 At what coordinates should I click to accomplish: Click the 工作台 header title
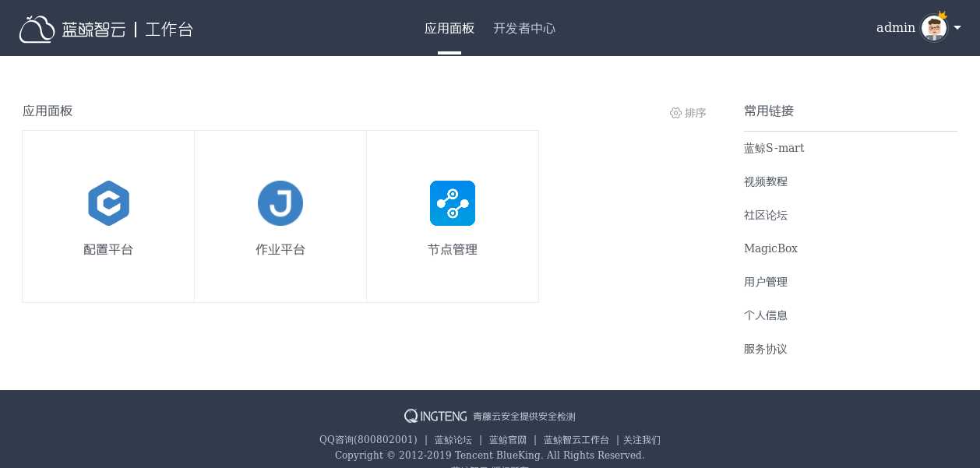click(169, 30)
